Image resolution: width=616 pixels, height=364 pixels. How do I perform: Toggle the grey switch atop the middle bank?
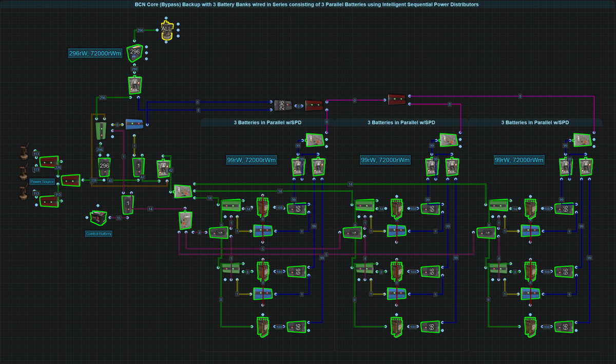click(x=448, y=139)
